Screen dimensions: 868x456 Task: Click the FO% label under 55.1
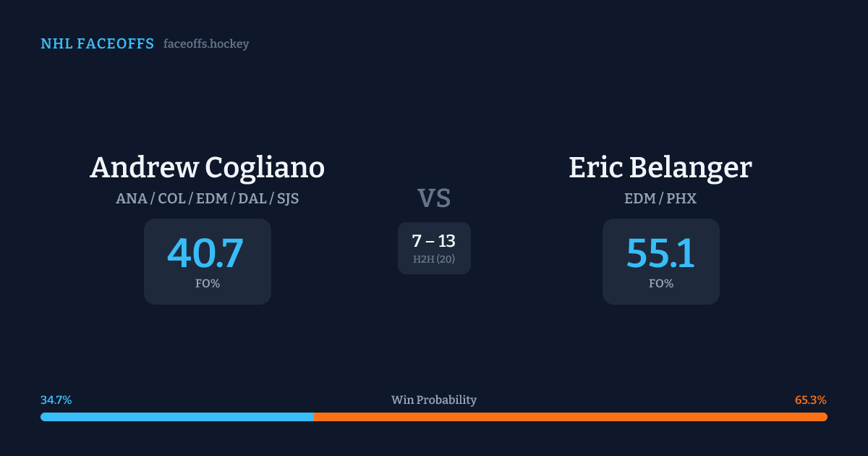661,284
